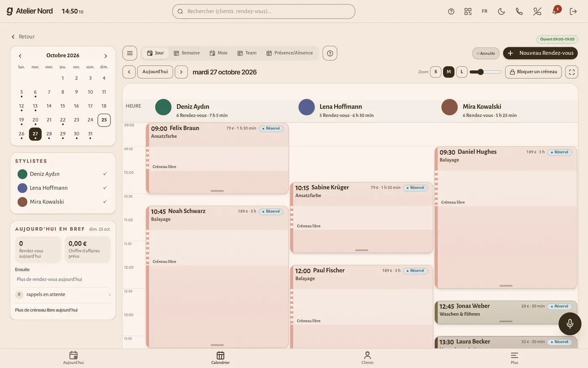Open Clients in bottom navigation
The image size is (588, 368).
tap(367, 358)
